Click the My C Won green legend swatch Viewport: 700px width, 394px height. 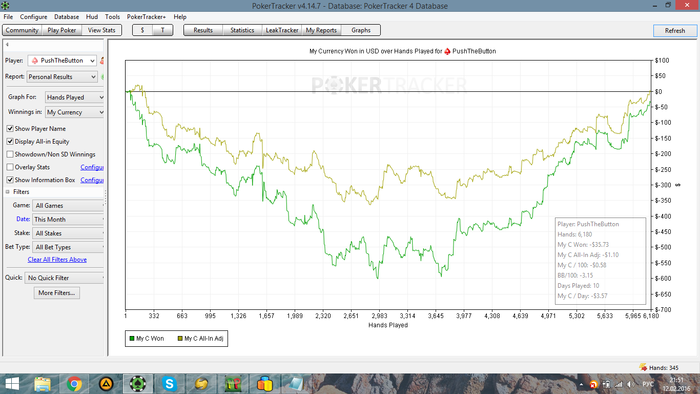coord(132,339)
